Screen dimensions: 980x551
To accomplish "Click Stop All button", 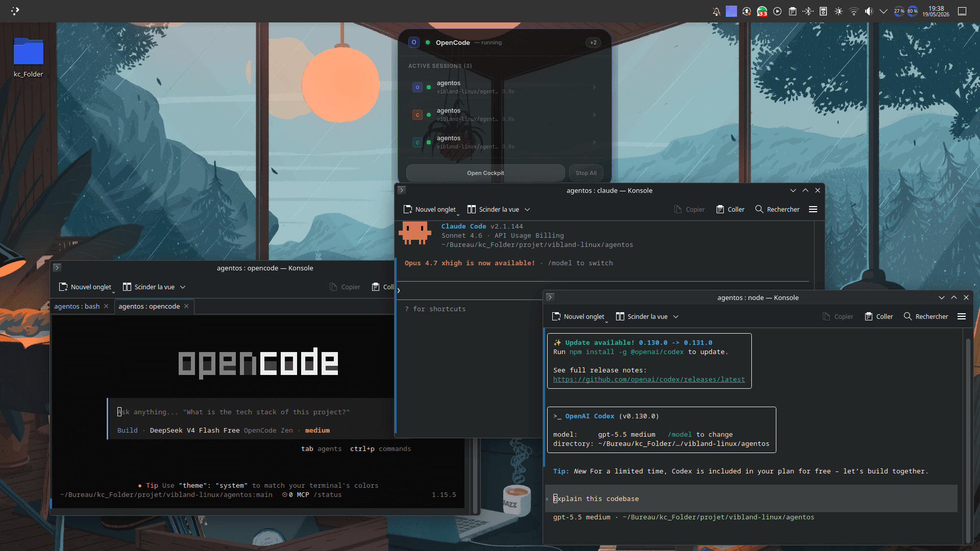I will click(x=586, y=173).
